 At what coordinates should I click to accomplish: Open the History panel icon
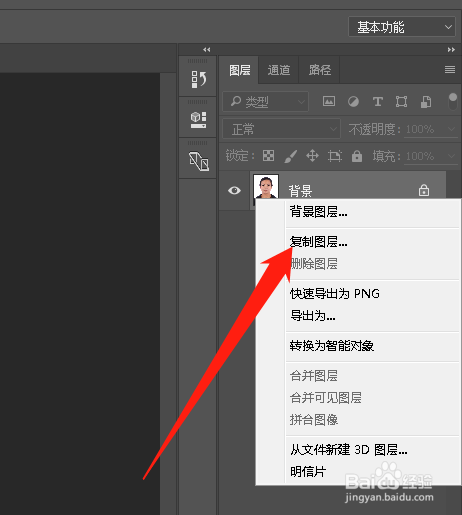198,79
